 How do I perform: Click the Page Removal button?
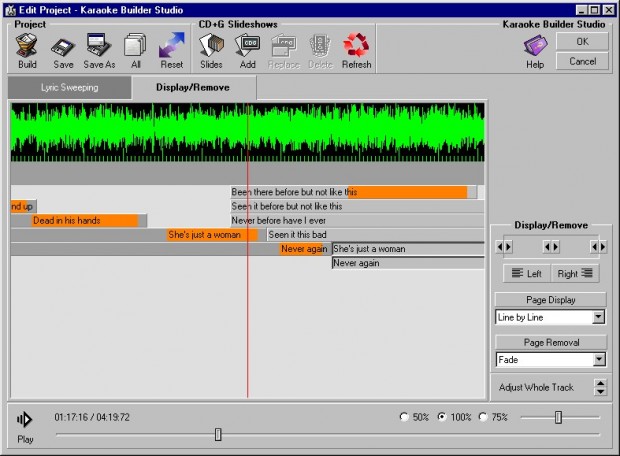(551, 342)
